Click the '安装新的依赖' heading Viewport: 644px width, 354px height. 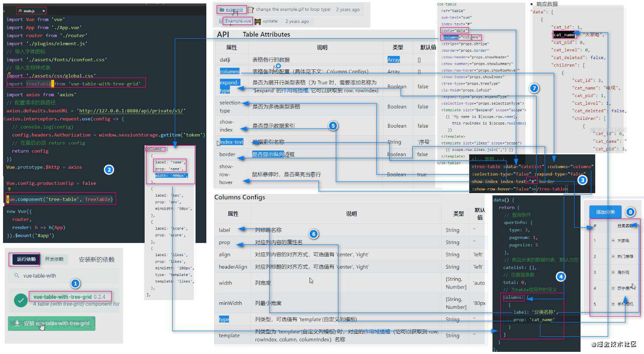pos(97,260)
